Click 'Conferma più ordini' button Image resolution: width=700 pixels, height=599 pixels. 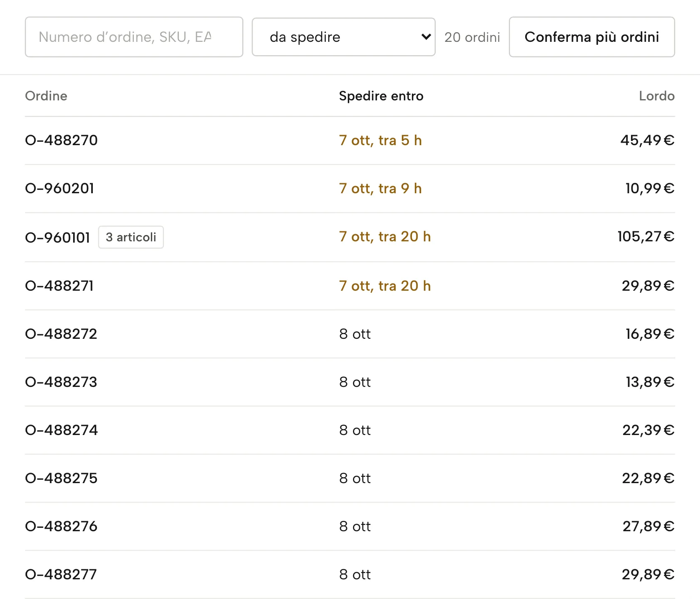[592, 37]
